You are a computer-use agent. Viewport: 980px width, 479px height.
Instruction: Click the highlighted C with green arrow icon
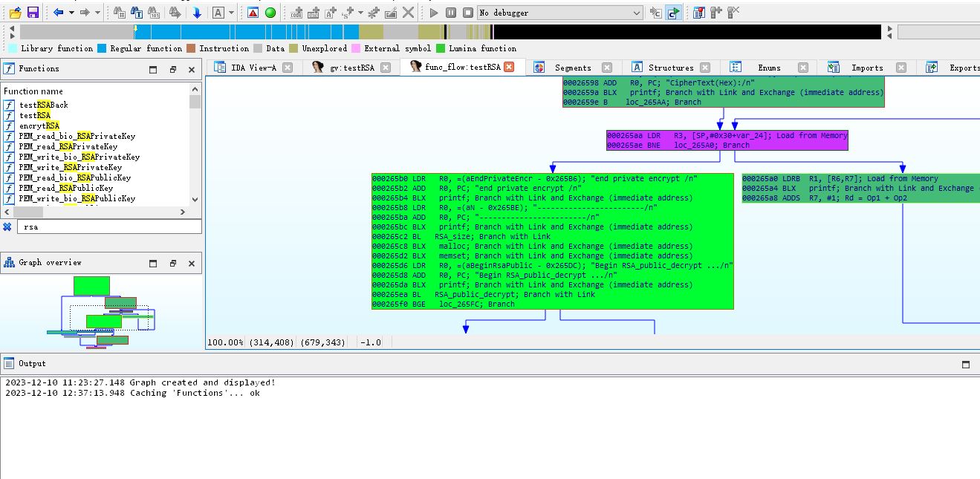point(673,13)
